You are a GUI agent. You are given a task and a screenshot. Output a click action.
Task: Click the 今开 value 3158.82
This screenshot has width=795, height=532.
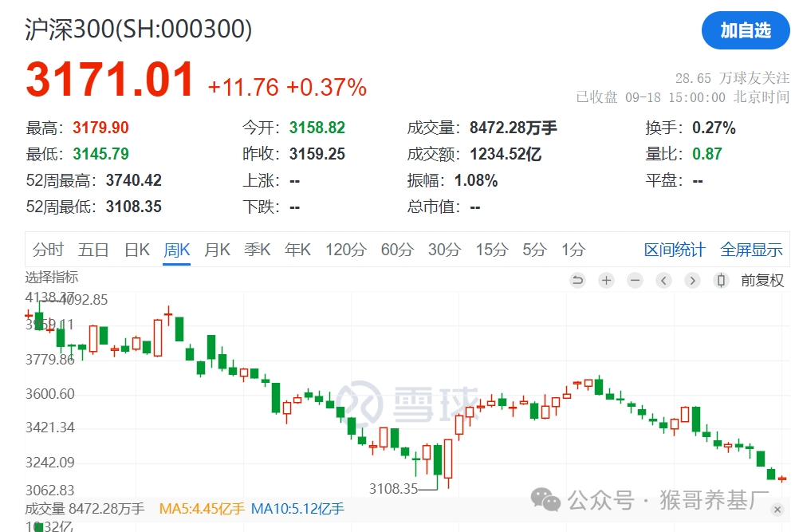tap(317, 128)
